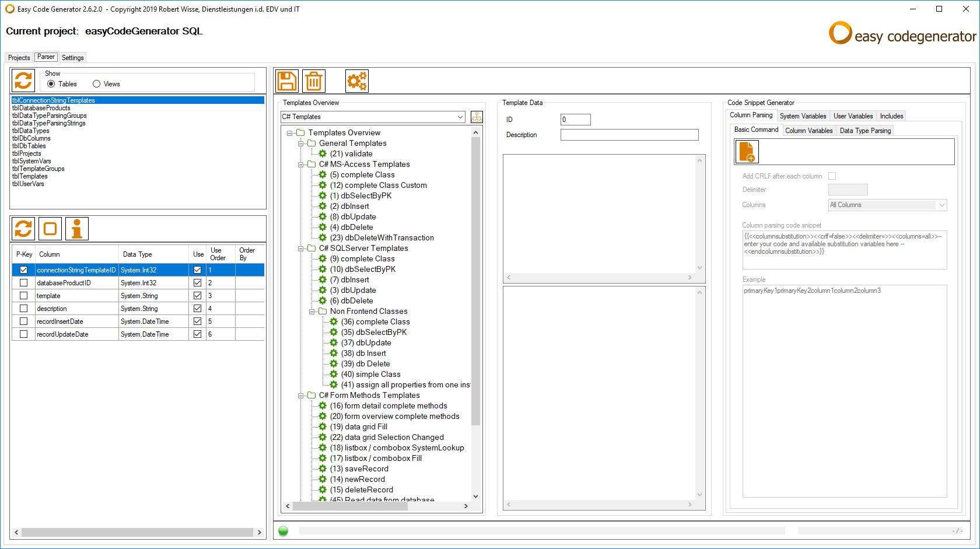The image size is (980, 549).
Task: Collapse the C# MS-Access Templates node
Action: coord(301,165)
